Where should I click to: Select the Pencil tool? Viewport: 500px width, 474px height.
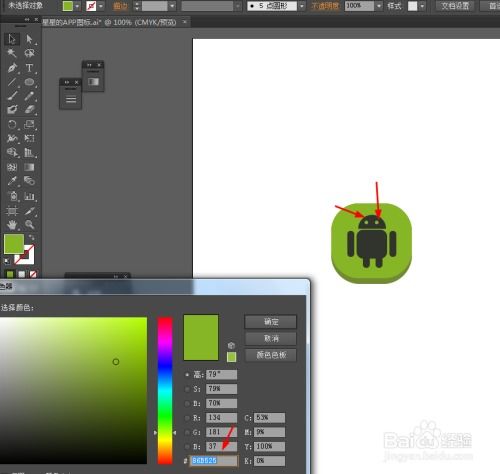(x=29, y=96)
